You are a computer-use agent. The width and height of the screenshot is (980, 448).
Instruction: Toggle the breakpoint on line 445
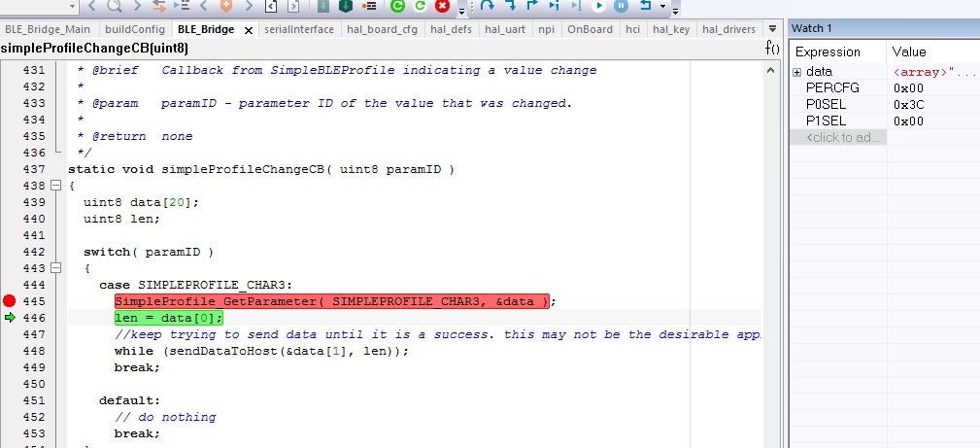9,301
